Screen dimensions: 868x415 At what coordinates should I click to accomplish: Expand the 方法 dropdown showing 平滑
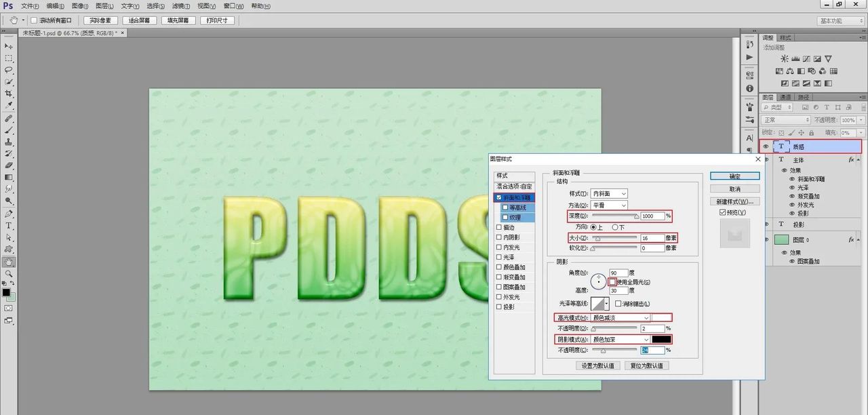(609, 205)
